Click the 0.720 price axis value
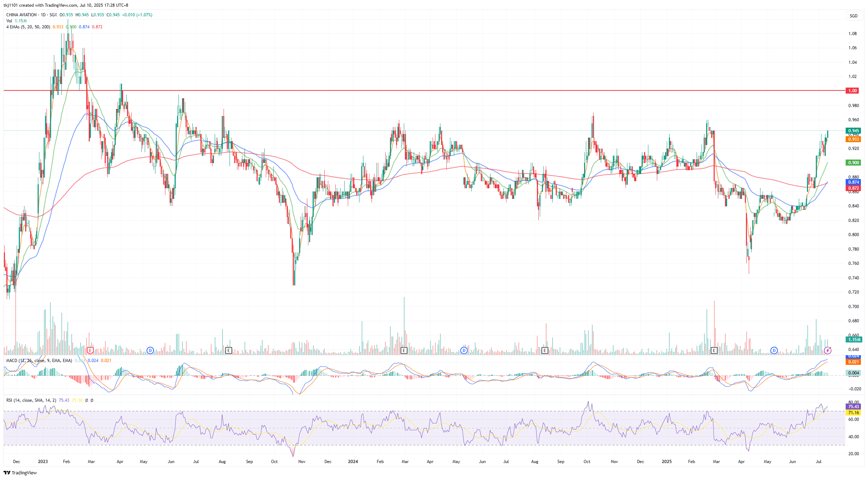The height and width of the screenshot is (479, 868). coord(853,292)
